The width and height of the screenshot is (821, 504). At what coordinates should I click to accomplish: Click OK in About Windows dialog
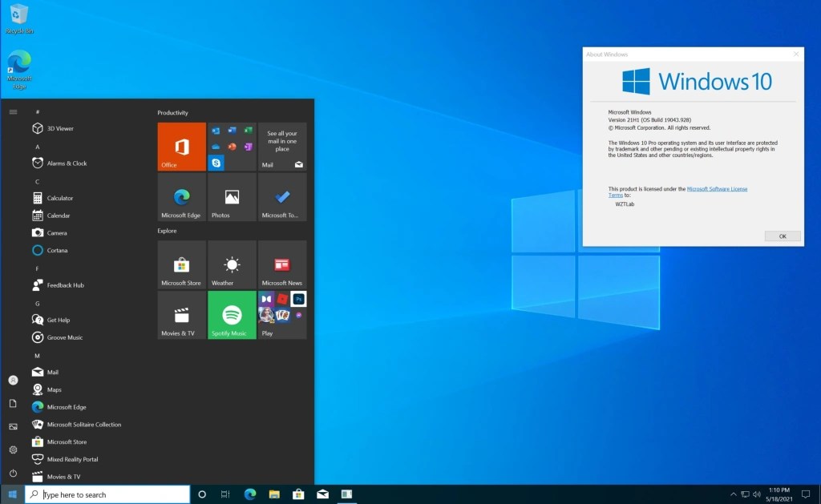pyautogui.click(x=783, y=236)
